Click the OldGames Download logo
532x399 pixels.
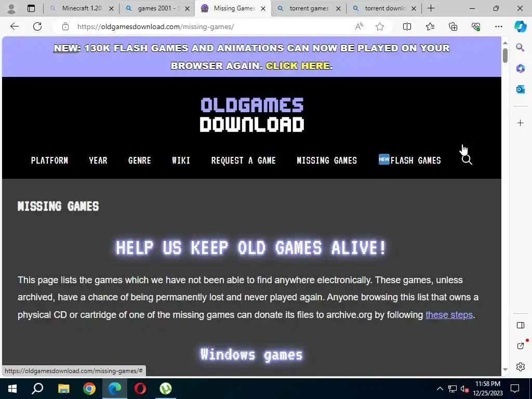pos(252,115)
